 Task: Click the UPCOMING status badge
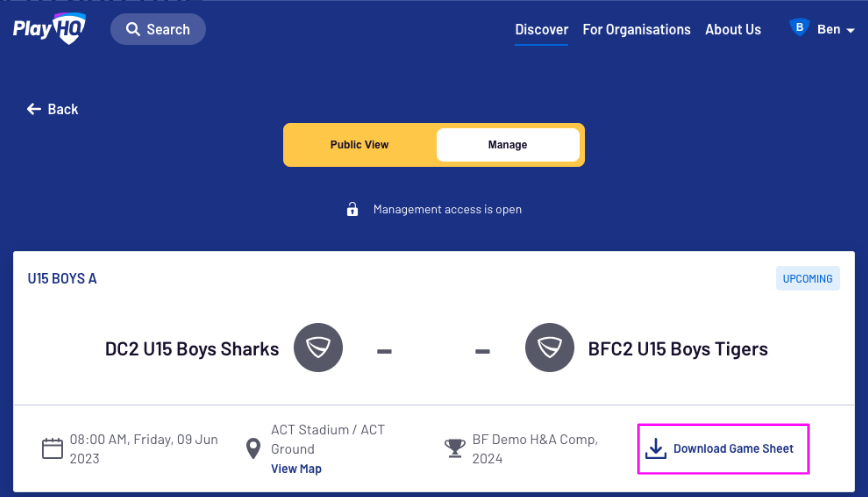pos(807,279)
